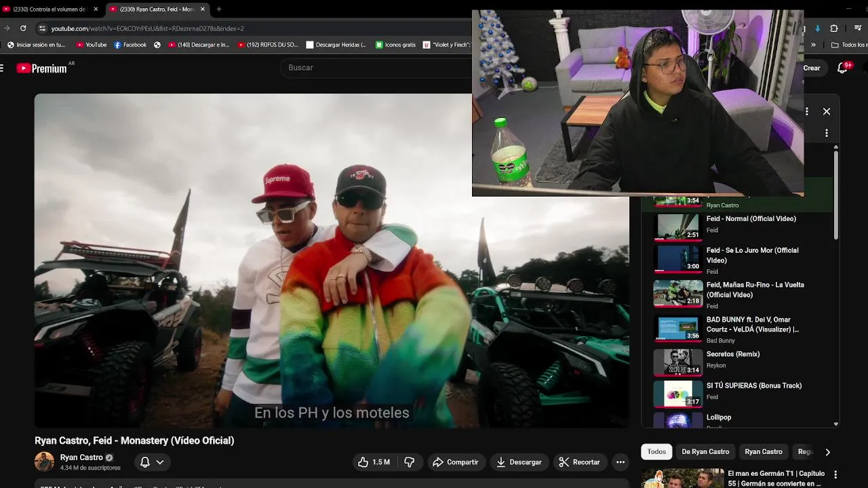Reload the page with the refresh icon
This screenshot has height=488, width=868.
23,28
